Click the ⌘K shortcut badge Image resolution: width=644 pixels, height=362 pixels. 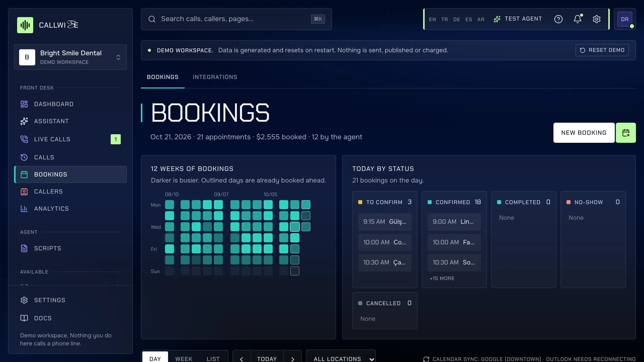point(318,19)
